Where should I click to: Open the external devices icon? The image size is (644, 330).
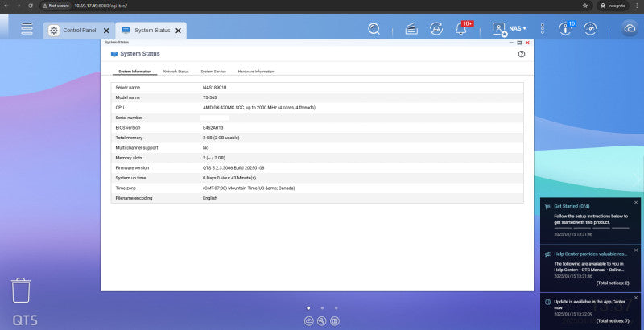(436, 29)
